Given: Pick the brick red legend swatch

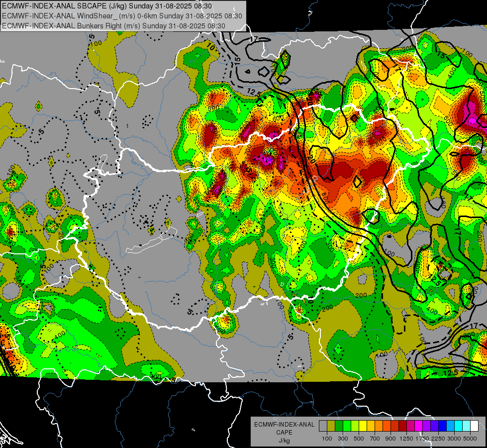Looking at the screenshot, I should click(x=395, y=426).
